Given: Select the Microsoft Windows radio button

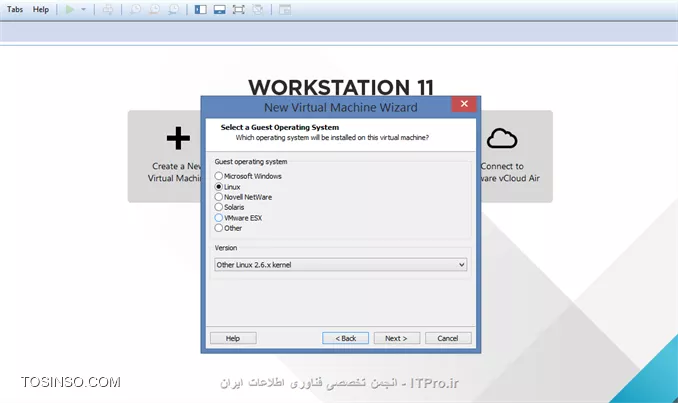Looking at the screenshot, I should click(219, 176).
